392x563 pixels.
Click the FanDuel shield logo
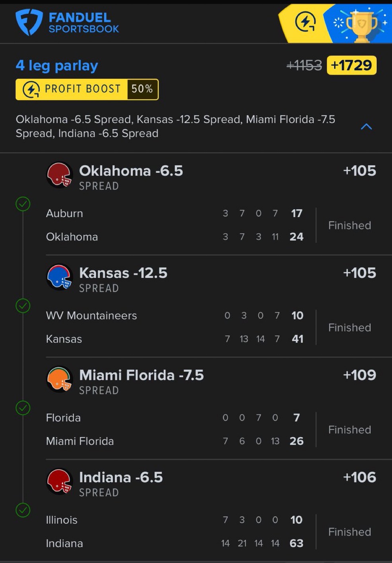point(29,22)
